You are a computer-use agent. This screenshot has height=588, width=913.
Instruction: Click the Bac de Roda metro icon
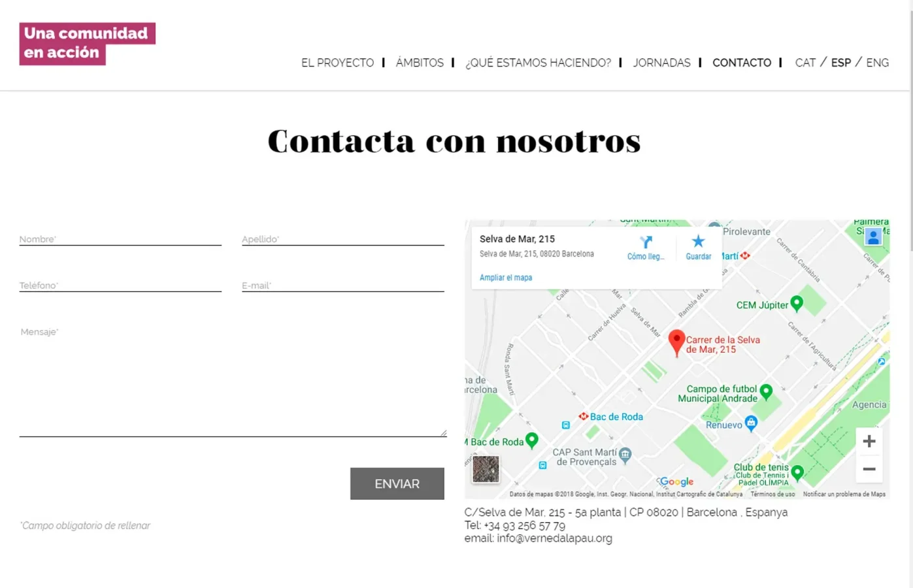(583, 416)
